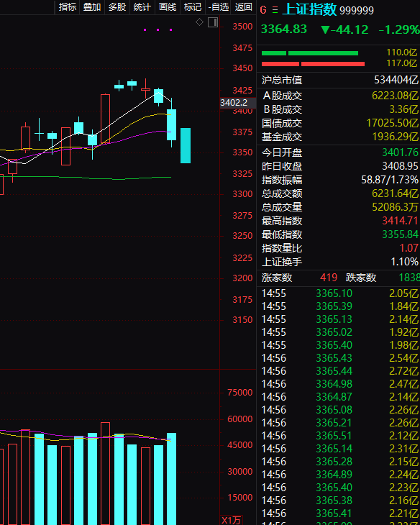Click the 75000 volume axis label
420x525 pixels.
(x=239, y=393)
